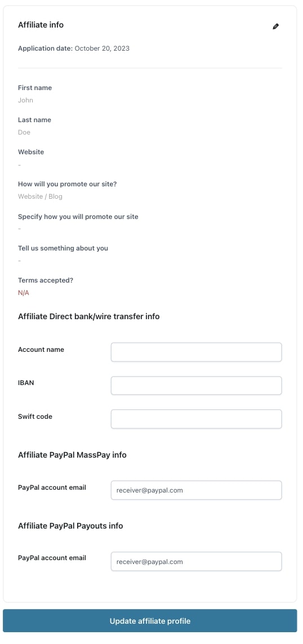Click the Account name label
This screenshot has height=644, width=303.
click(x=41, y=350)
